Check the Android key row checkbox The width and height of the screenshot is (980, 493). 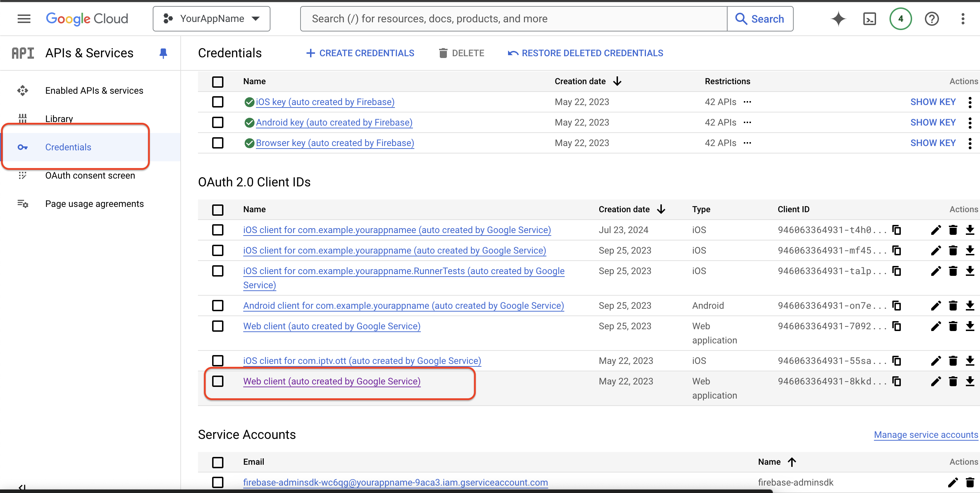tap(218, 123)
